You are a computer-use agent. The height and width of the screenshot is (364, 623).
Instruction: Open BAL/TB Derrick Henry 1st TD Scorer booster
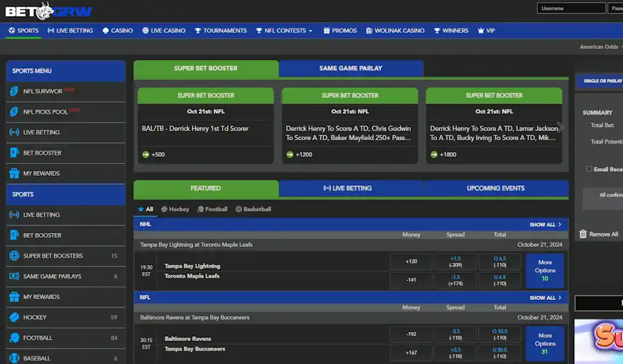click(x=206, y=126)
